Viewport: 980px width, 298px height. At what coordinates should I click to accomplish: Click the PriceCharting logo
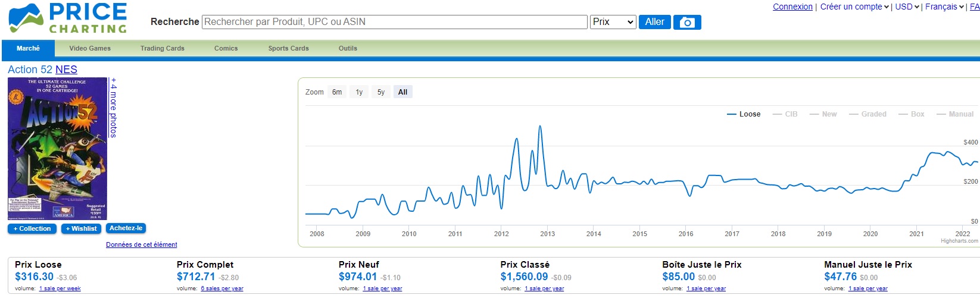pos(68,18)
